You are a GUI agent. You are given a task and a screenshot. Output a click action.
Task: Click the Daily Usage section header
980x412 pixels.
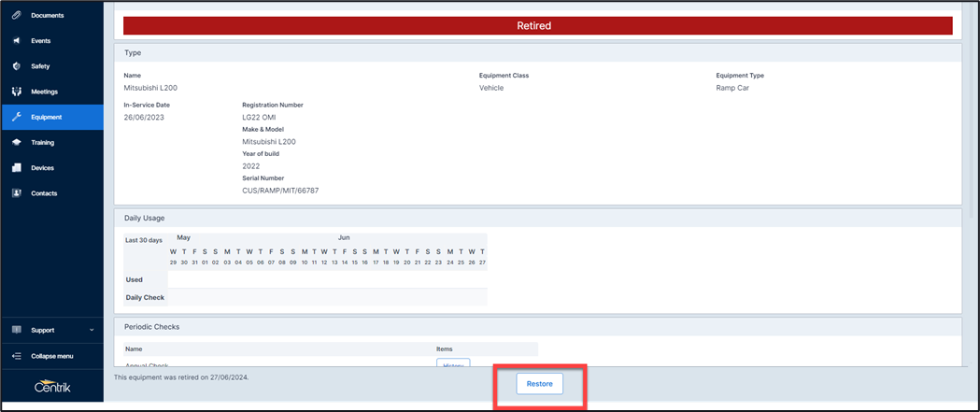pos(537,218)
